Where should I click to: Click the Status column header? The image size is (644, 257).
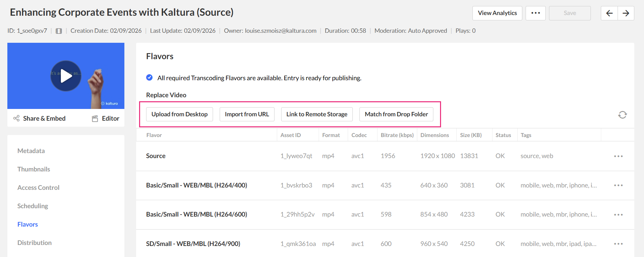tap(503, 135)
